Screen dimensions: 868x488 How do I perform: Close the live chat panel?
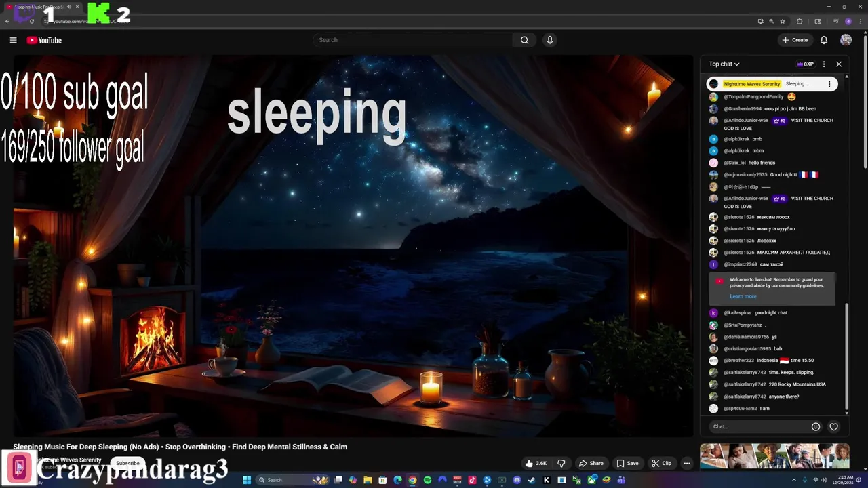[839, 64]
